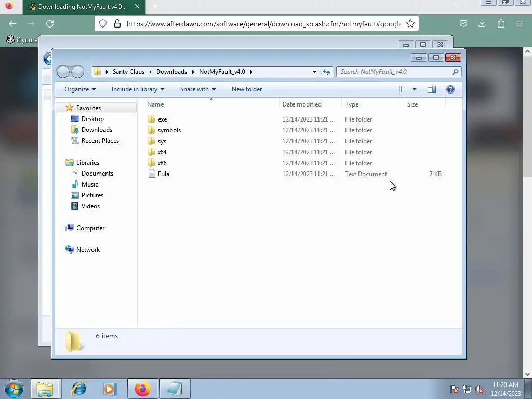The height and width of the screenshot is (399, 532).
Task: Open Downloads in navigation pane
Action: 96,129
